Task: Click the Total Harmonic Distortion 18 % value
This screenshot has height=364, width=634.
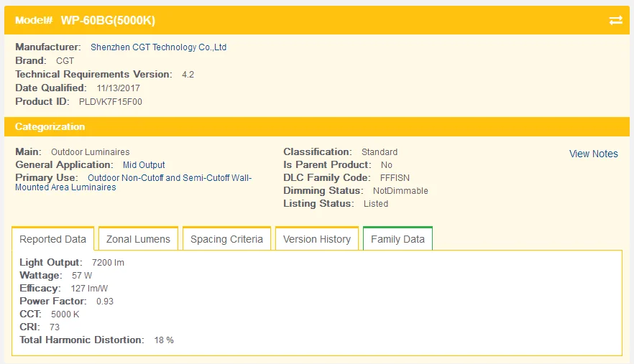Action: pos(164,340)
